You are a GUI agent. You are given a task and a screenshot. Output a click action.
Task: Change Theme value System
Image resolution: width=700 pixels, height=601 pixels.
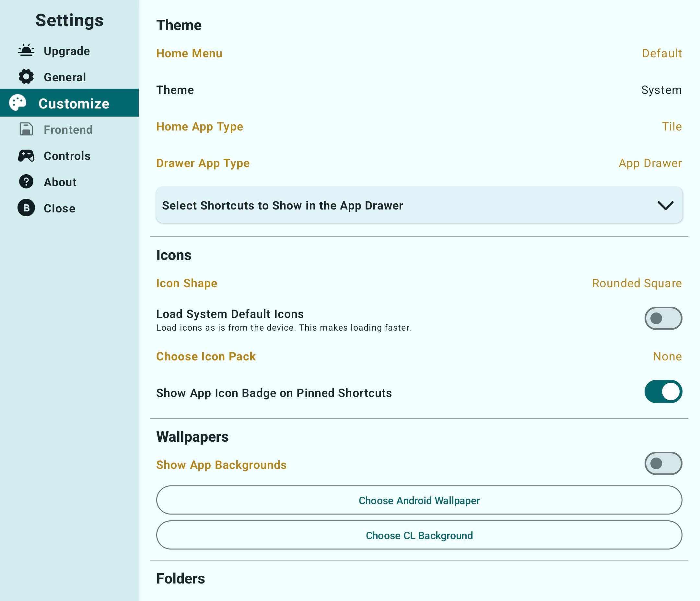(661, 90)
